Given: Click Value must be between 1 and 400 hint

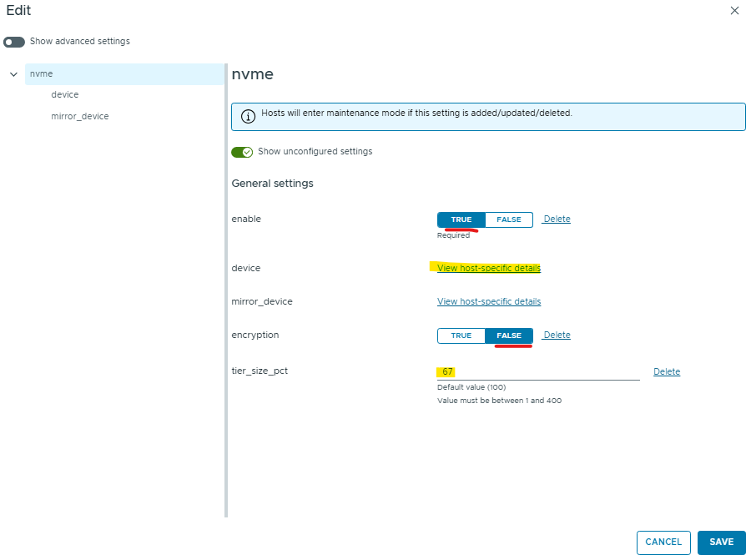Looking at the screenshot, I should [499, 401].
